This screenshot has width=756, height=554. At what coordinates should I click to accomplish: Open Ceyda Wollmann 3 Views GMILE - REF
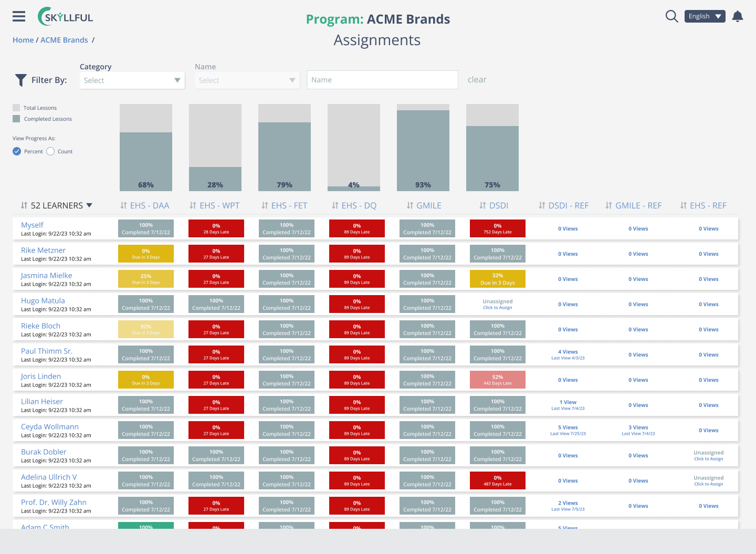[638, 430]
